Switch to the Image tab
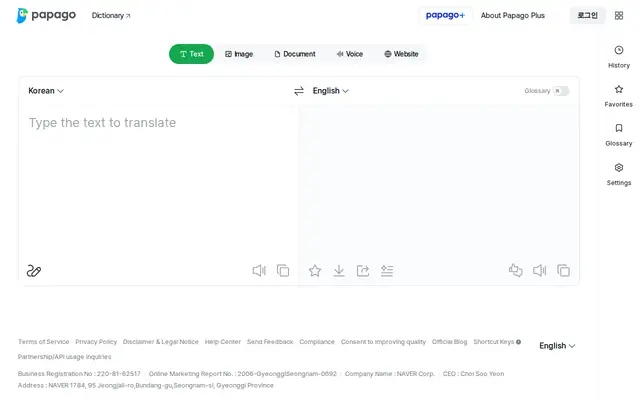This screenshot has height=400, width=640. coord(239,54)
